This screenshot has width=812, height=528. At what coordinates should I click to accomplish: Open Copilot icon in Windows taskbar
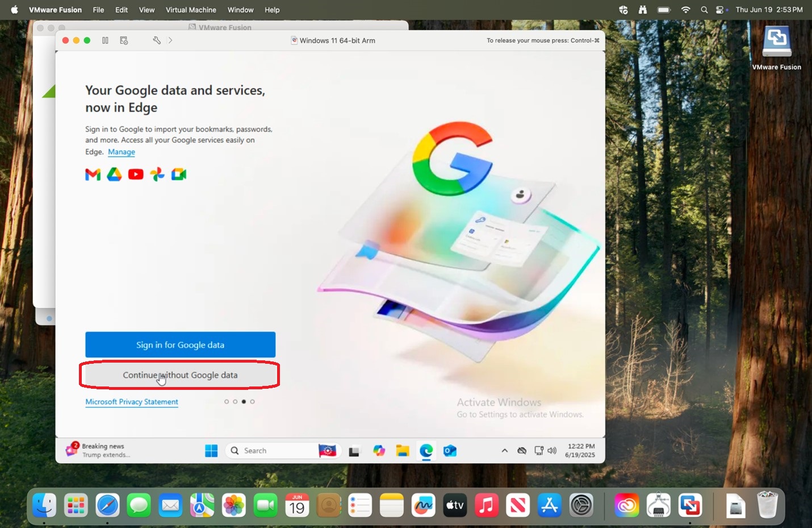point(379,451)
